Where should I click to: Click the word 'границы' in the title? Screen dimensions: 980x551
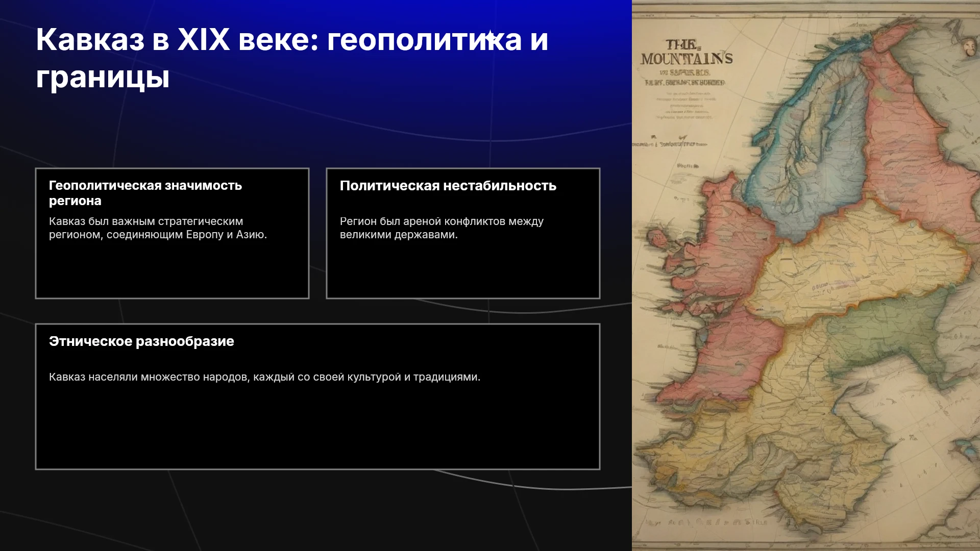pos(103,78)
